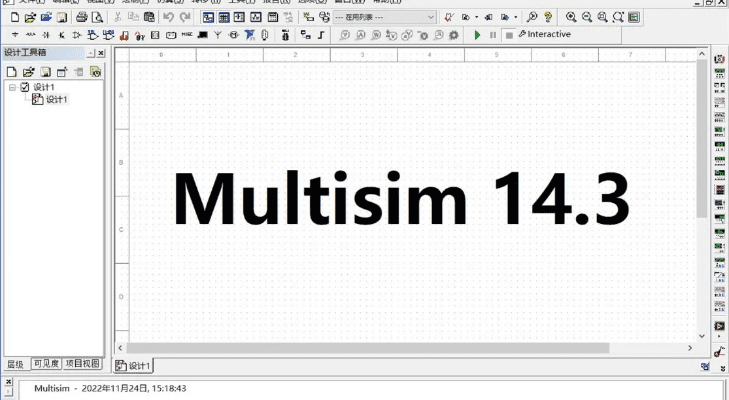Click the New file icon in main toolbar
This screenshot has height=400, width=729.
click(14, 17)
